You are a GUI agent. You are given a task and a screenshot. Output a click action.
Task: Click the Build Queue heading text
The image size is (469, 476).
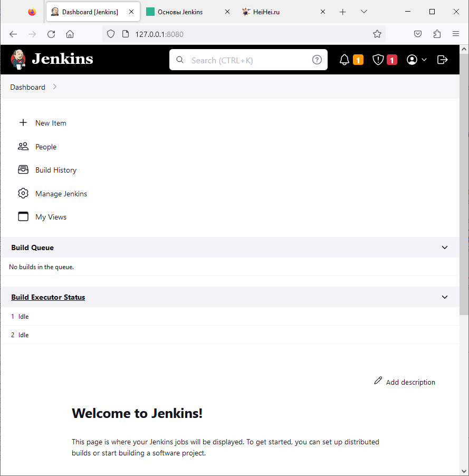pos(33,247)
